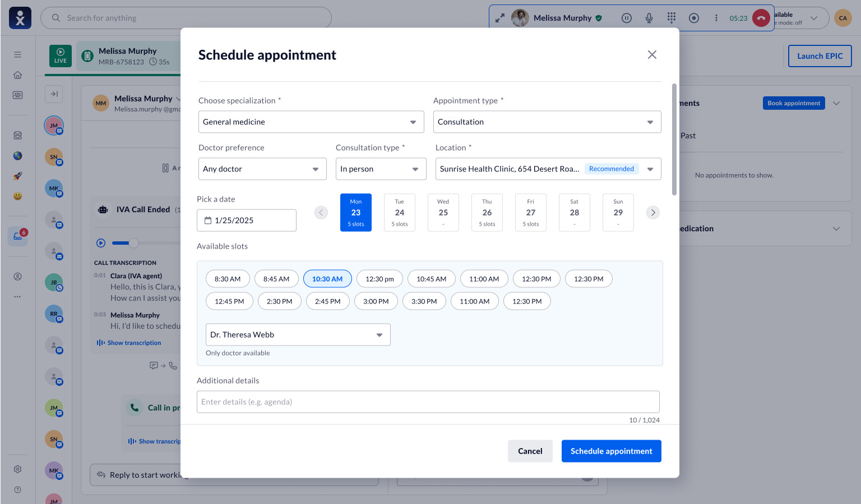Click the Launch EPIC button

[820, 56]
